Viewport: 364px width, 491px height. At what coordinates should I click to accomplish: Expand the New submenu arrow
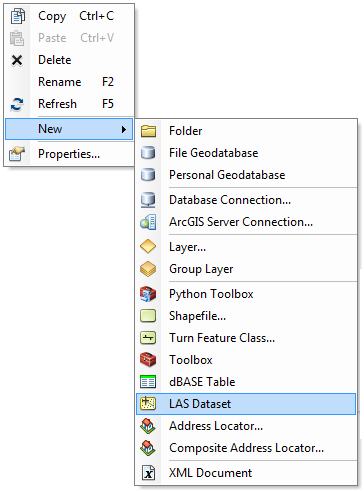(x=124, y=129)
